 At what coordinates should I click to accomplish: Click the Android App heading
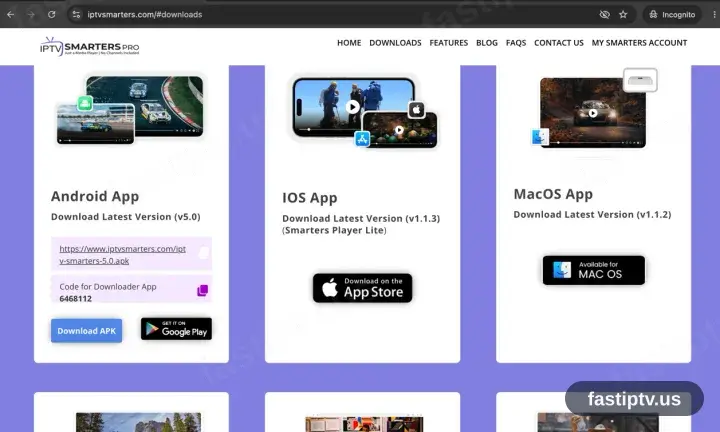[x=95, y=196]
